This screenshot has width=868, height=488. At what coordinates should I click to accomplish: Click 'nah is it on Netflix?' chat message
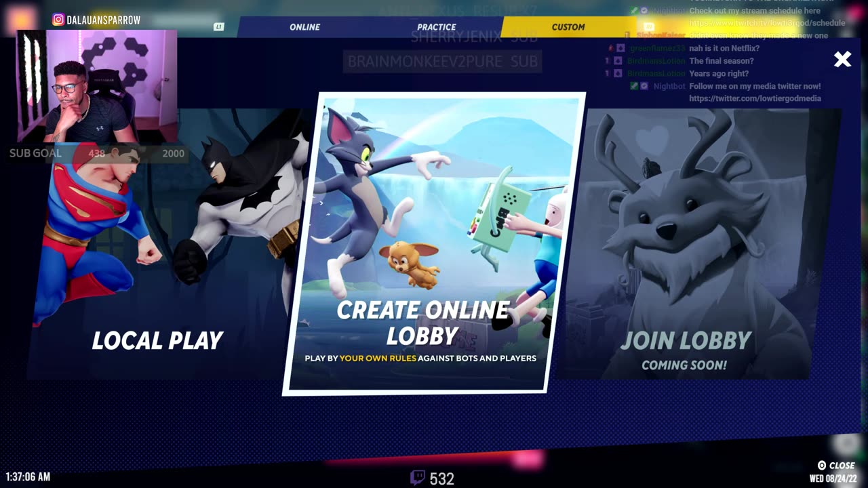click(724, 48)
